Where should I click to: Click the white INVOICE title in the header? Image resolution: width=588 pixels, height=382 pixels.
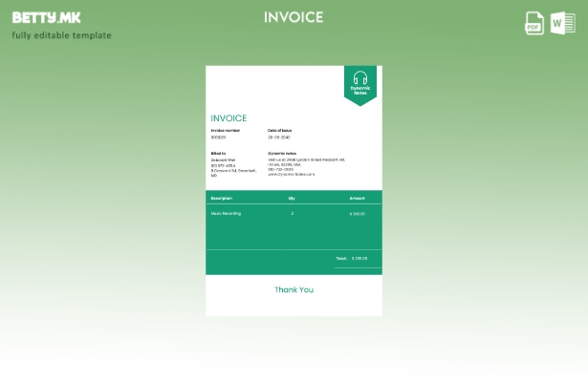[x=294, y=17]
